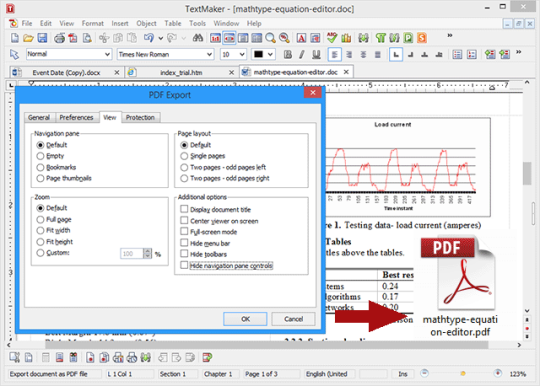Open the Times New Roman font dropdown
Viewport: 540px width, 386px height.
pos(209,54)
